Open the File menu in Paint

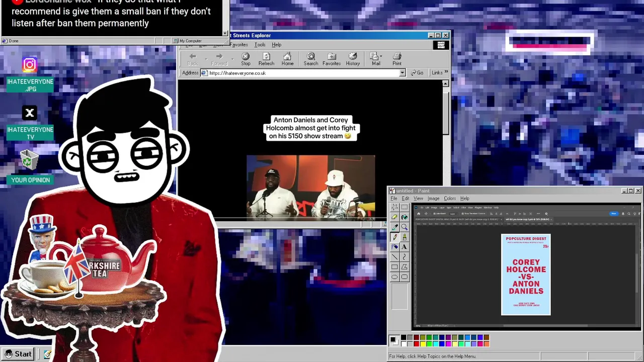pos(394,199)
